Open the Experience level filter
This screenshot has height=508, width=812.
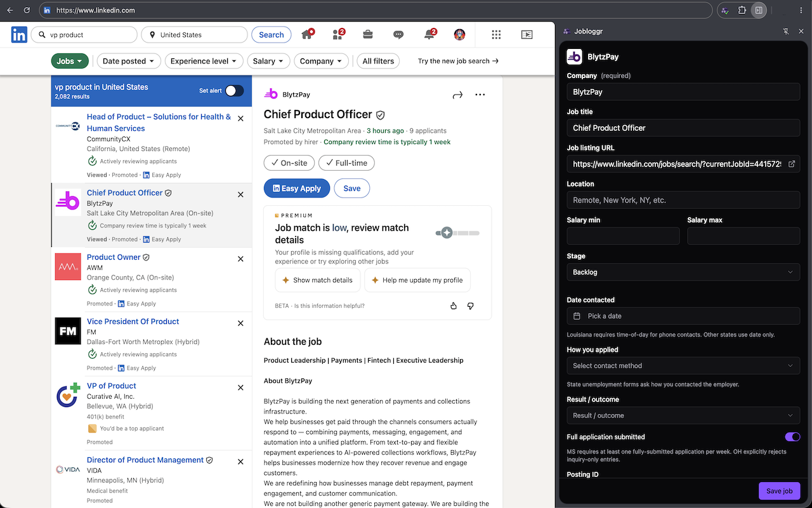point(204,61)
